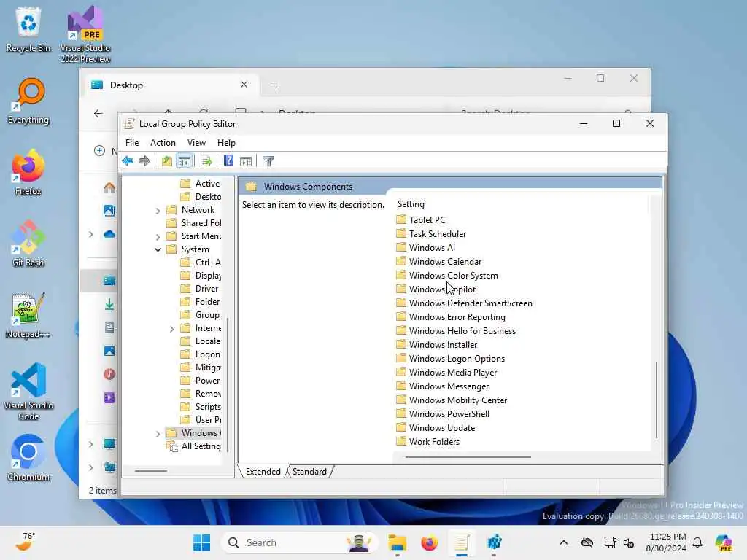
Task: Expand the Internet tree node under System
Action: tap(171, 329)
